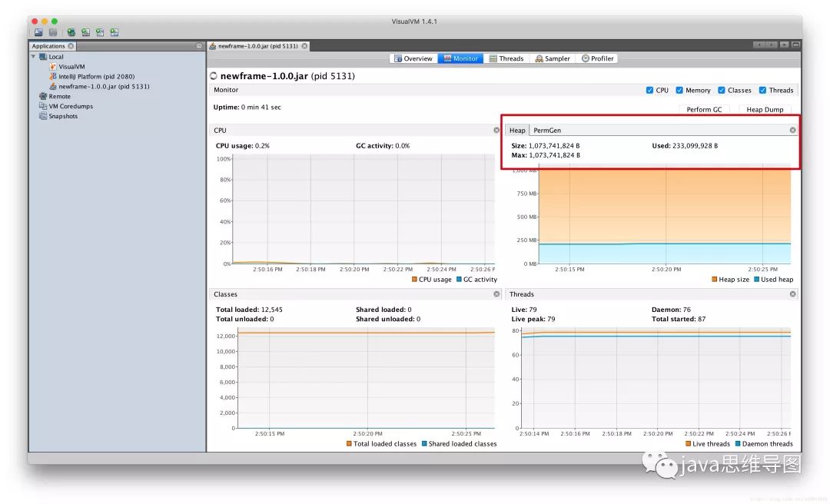Select newframe-1.0.0.jar (pid 5131) in tree

click(104, 86)
